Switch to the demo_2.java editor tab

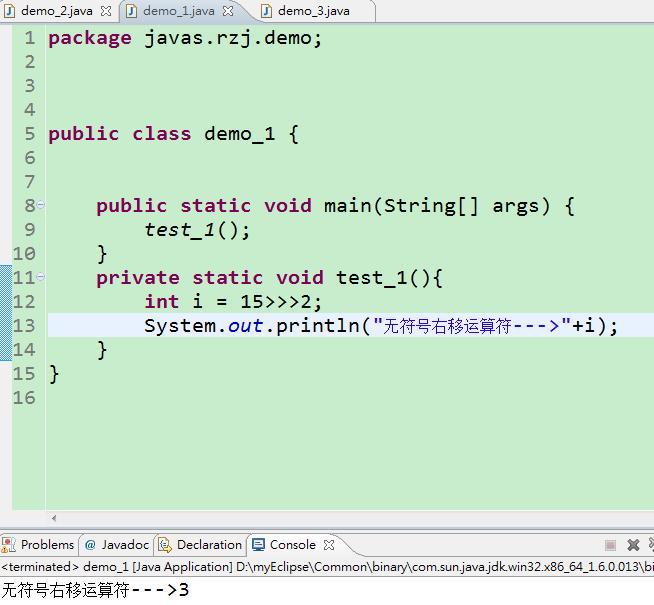[x=56, y=11]
